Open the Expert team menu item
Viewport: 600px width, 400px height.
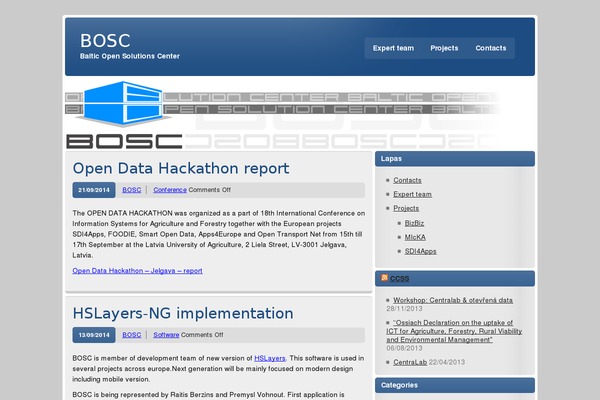pyautogui.click(x=393, y=48)
